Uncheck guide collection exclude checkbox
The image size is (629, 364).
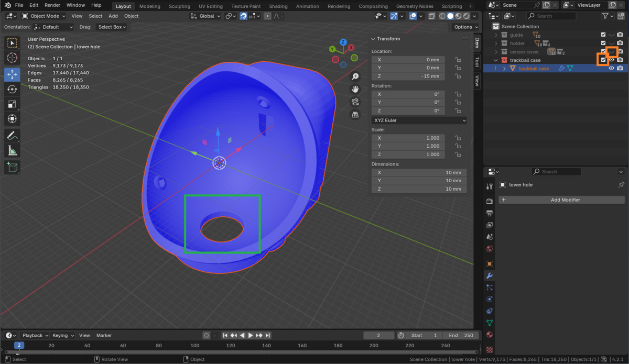[x=603, y=35]
